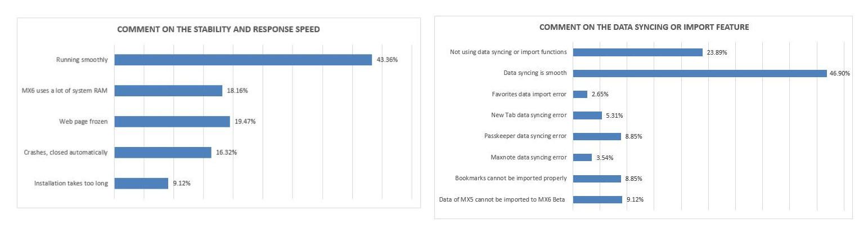Click the Favorites data import error bar
The width and height of the screenshot is (868, 236).
(x=580, y=94)
